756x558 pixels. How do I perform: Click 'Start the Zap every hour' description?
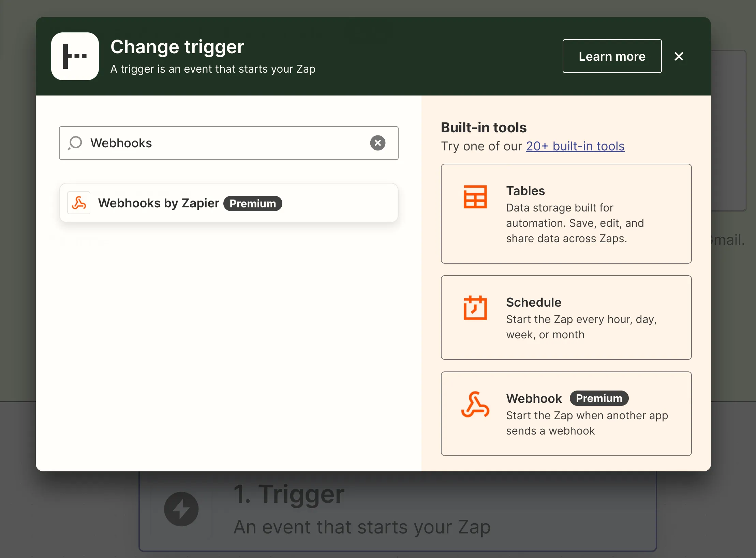[581, 327]
